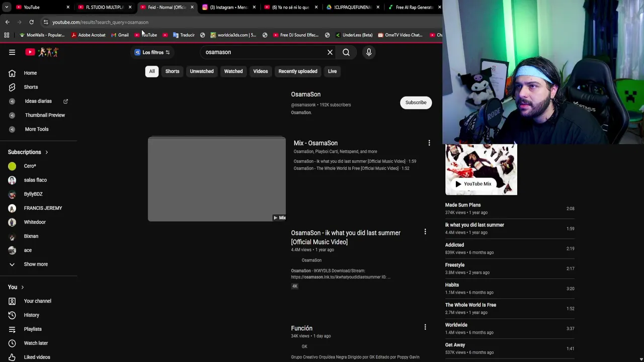Select the Videos filter chip
The width and height of the screenshot is (644, 362).
261,71
